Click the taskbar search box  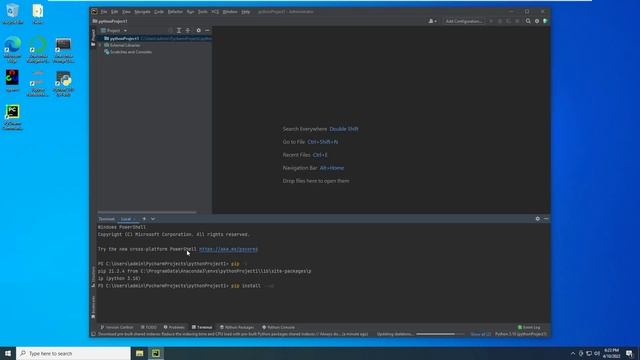point(73,353)
